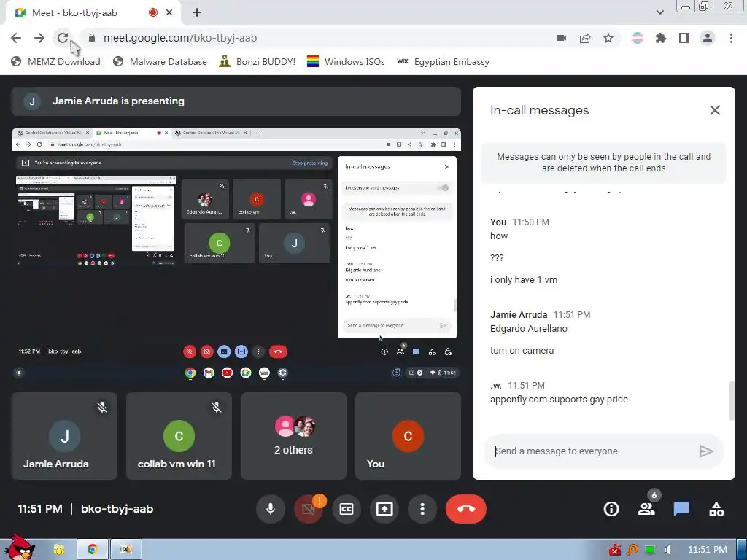Show the participants list with the people icon
This screenshot has width=747, height=560.
coord(646,509)
